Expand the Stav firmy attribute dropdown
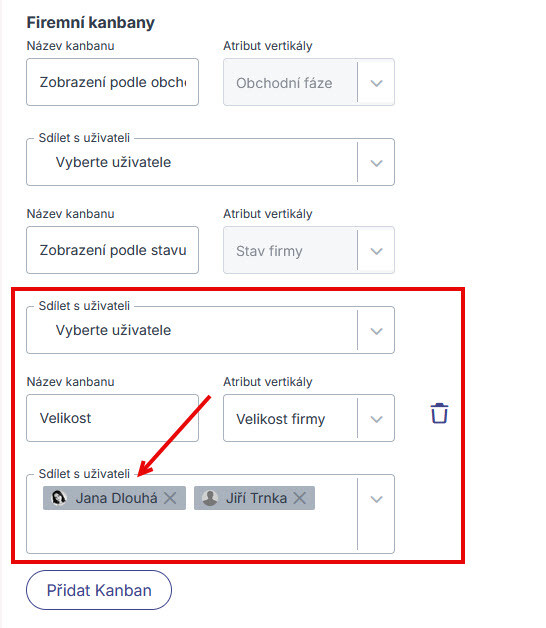Screen dimensions: 546x628 [376, 251]
